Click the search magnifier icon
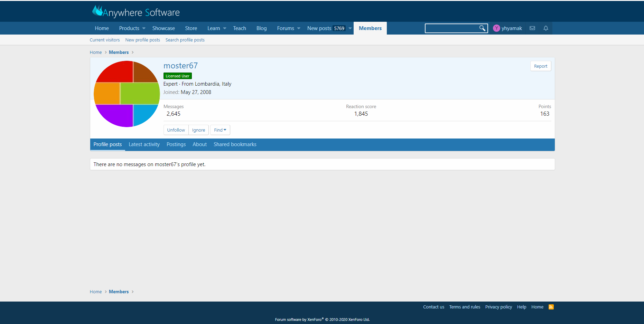This screenshot has width=644, height=324. click(482, 28)
